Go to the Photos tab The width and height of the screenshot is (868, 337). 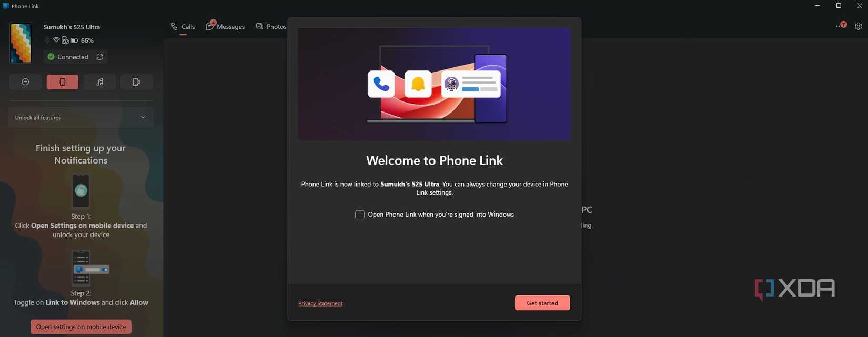click(x=271, y=27)
